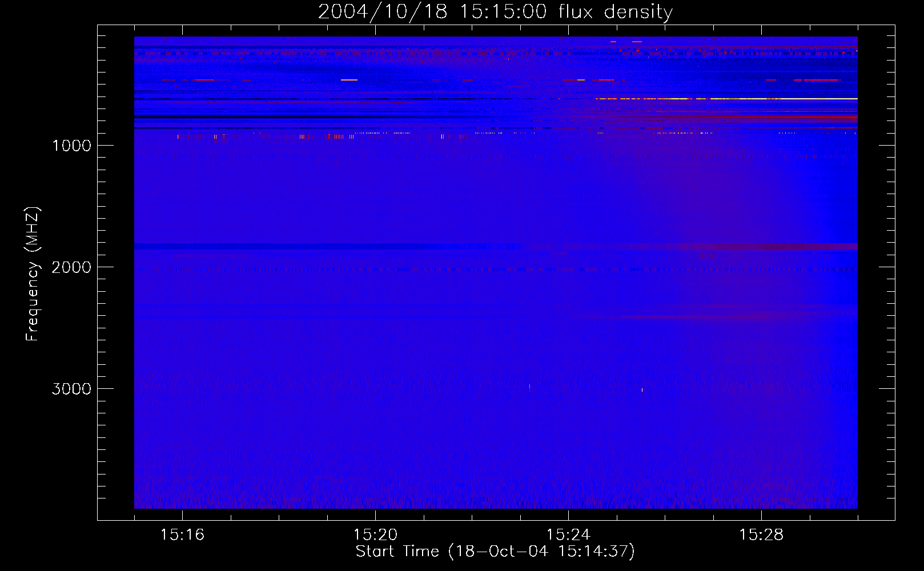Click the 'Frequency (MHZ)' y-axis label
Viewport: 924px width, 571px height.
click(x=33, y=274)
